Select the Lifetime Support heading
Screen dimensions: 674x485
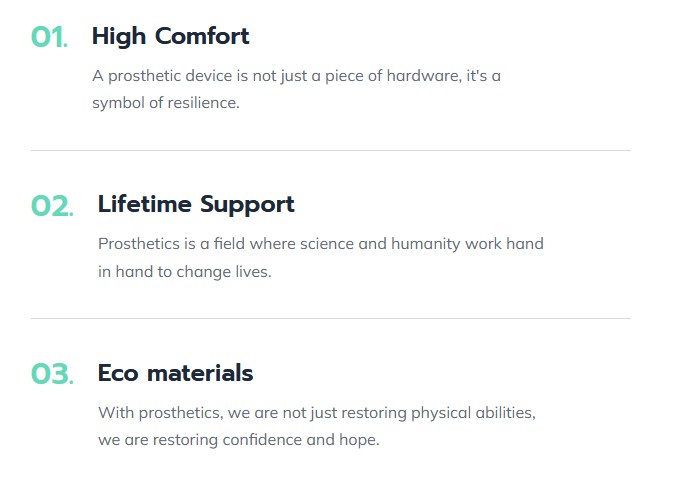click(196, 205)
